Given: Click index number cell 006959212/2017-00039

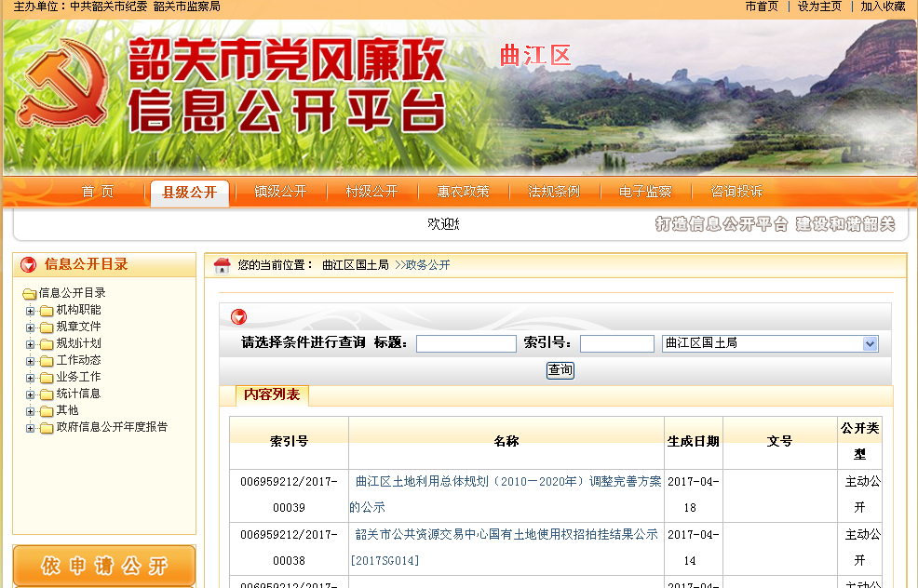Looking at the screenshot, I should (290, 494).
